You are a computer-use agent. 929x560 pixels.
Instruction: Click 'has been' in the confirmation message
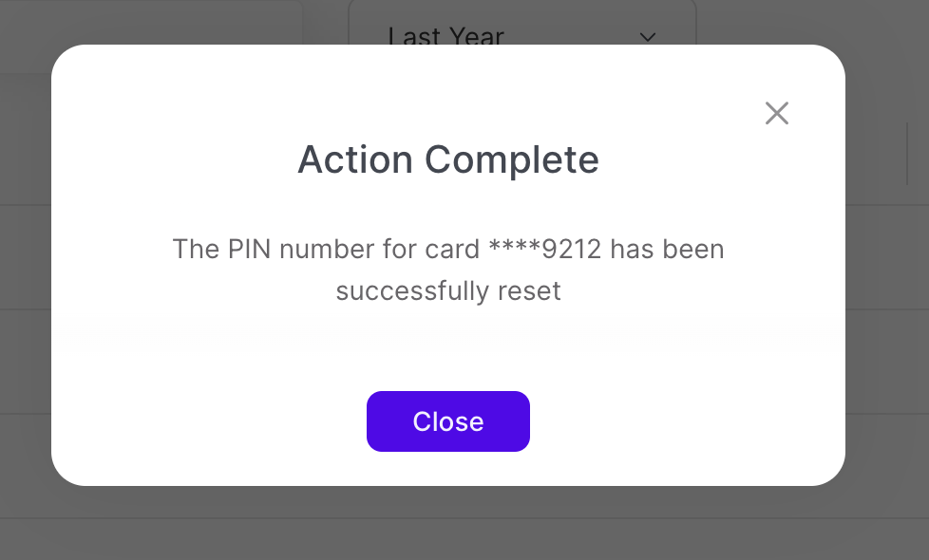pos(667,250)
